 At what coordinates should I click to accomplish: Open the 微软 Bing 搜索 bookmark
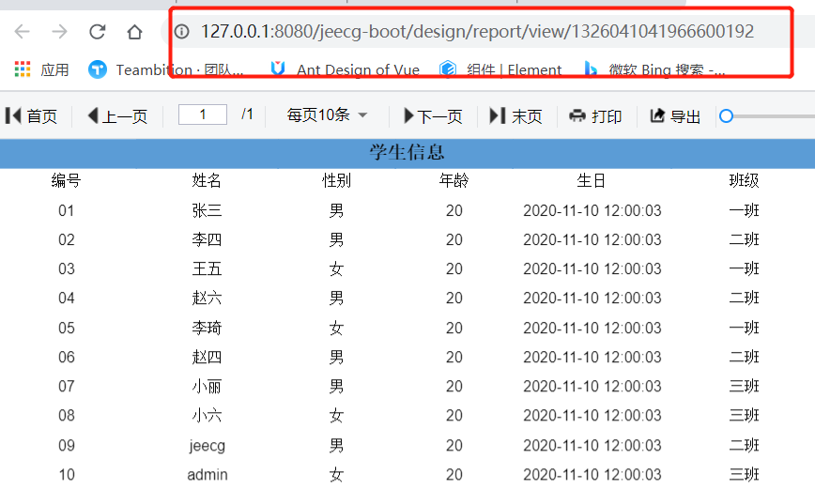[654, 69]
